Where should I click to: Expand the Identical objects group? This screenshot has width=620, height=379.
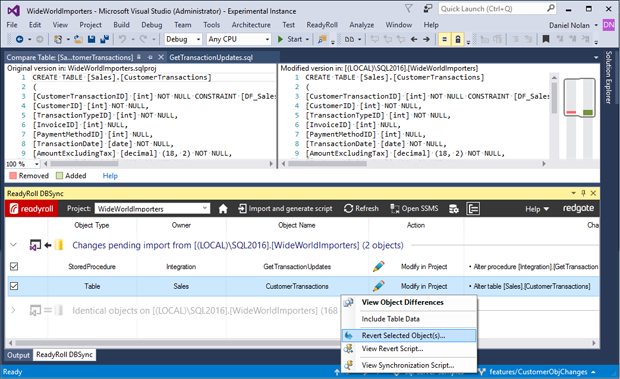pos(13,310)
